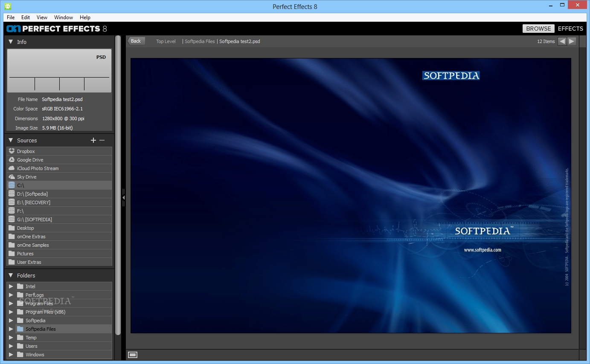Add a source with the plus icon

point(93,140)
